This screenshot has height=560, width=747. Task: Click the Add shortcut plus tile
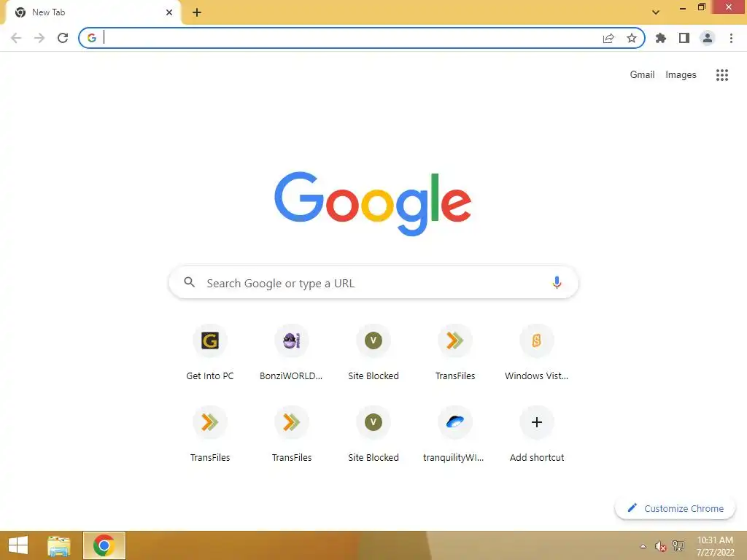tap(536, 435)
